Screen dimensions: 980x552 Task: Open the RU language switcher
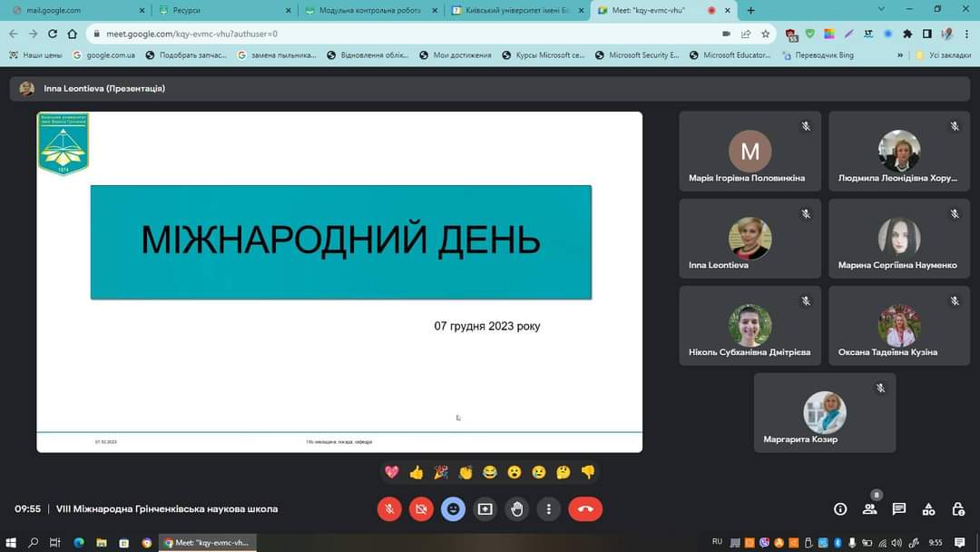[717, 541]
